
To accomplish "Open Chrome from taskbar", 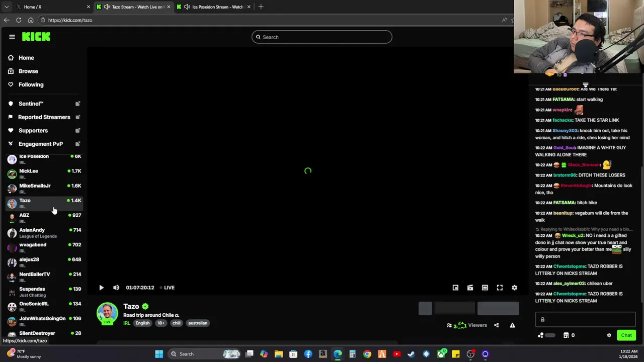I will coord(367,354).
